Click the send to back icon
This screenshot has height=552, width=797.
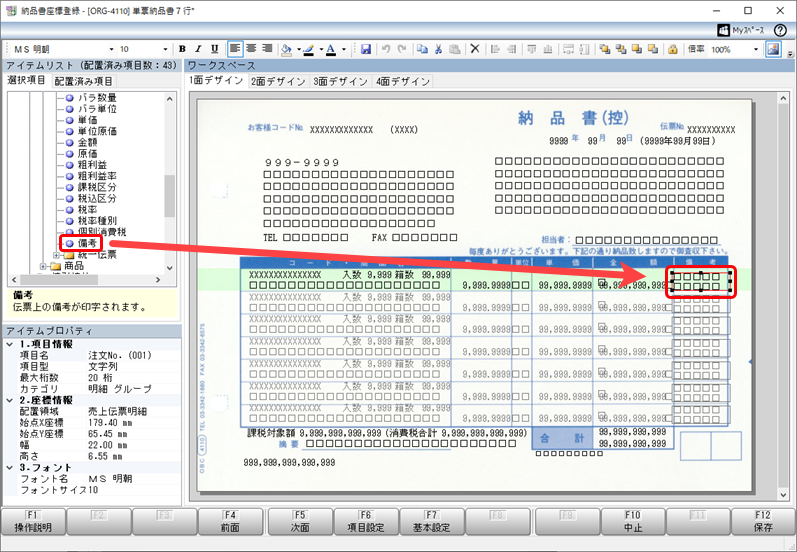click(x=621, y=49)
